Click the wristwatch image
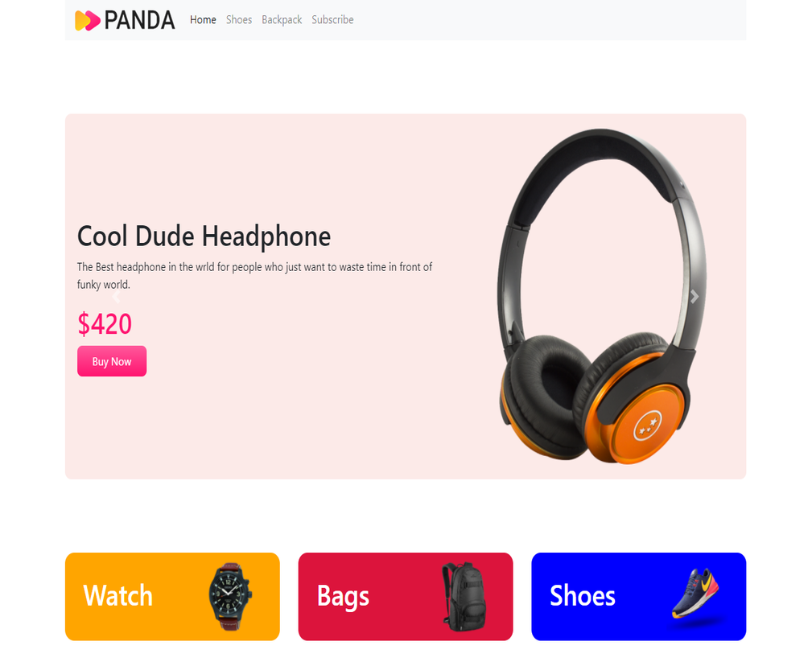The height and width of the screenshot is (662, 812). click(230, 596)
